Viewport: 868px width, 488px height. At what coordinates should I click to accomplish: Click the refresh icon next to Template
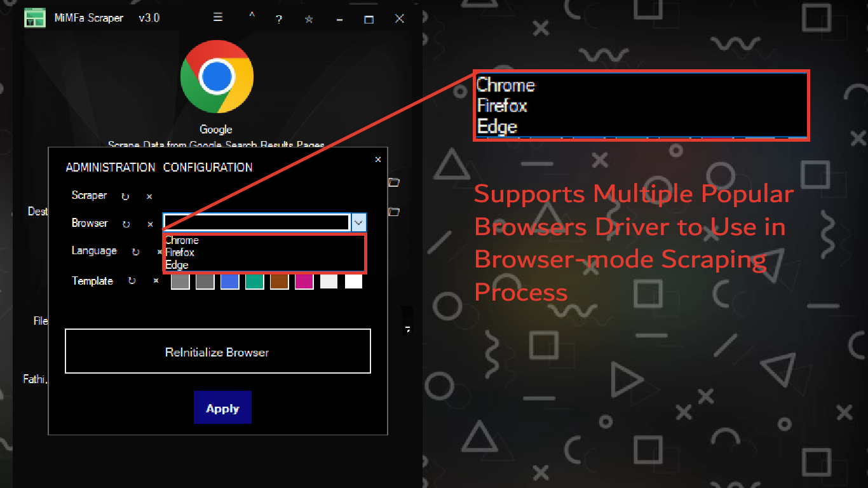[132, 281]
